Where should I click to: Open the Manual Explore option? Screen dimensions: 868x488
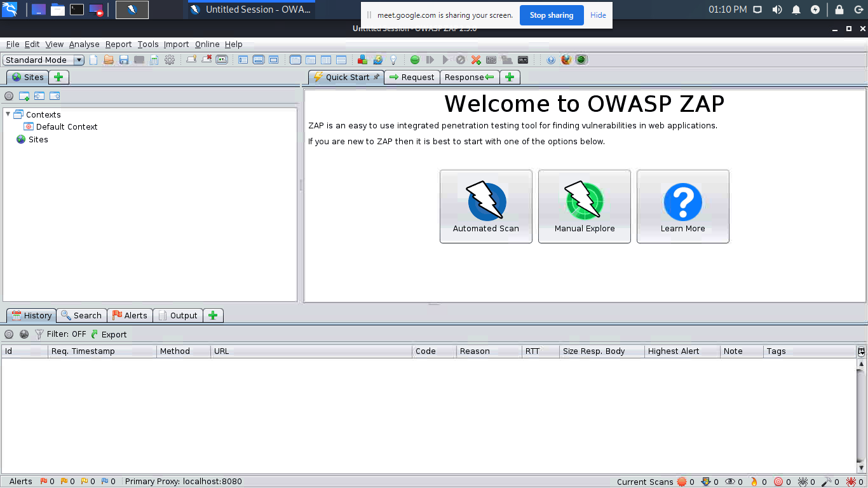pos(584,207)
